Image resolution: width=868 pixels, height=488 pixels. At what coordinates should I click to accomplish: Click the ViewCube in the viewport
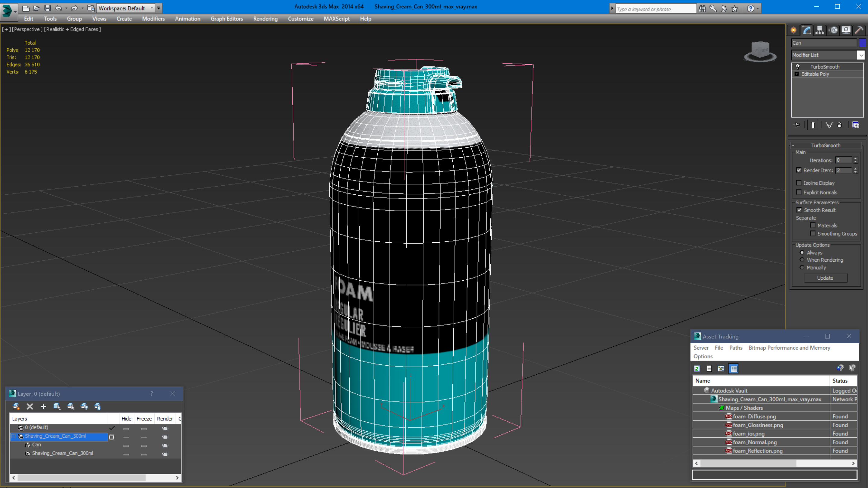(x=760, y=51)
